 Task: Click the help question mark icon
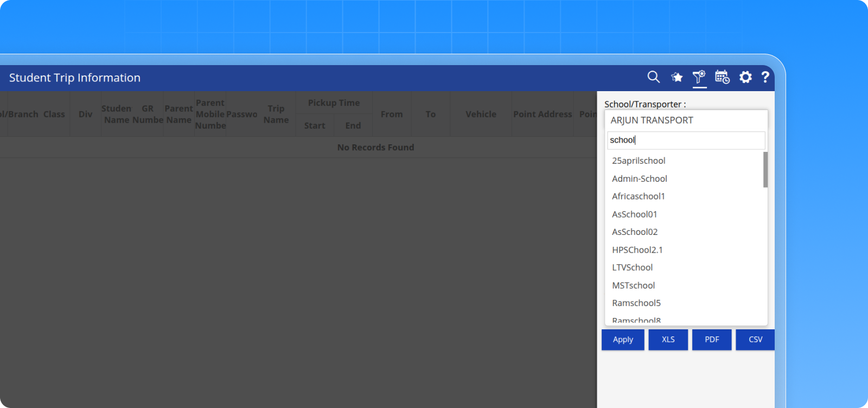pos(765,77)
